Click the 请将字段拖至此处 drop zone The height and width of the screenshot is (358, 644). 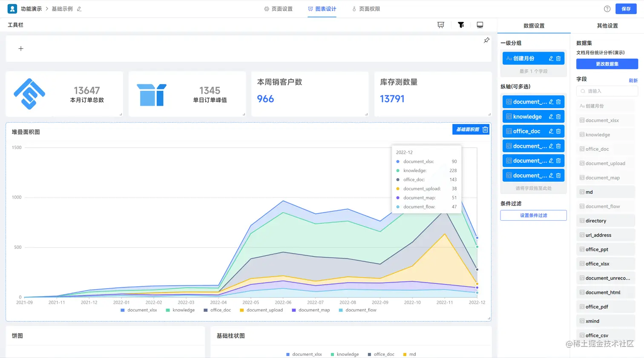(533, 188)
